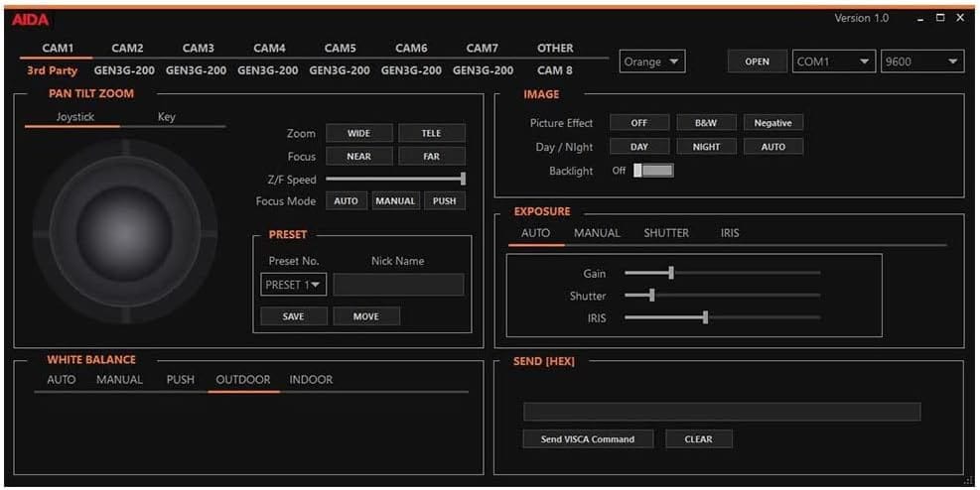
Task: Select White Balance AUTO tab
Action: click(62, 380)
